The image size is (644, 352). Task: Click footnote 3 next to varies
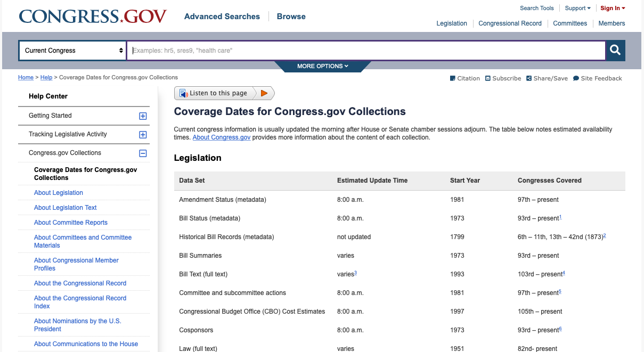[x=355, y=273]
